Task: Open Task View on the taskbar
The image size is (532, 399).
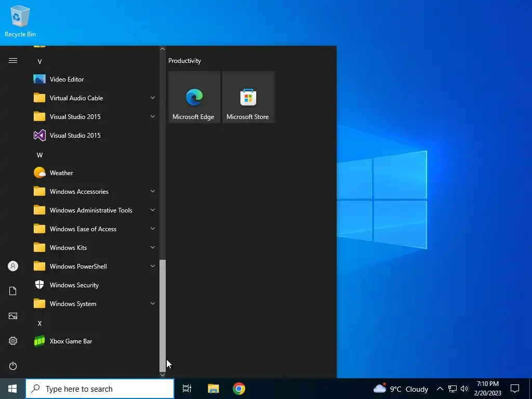Action: [187, 389]
